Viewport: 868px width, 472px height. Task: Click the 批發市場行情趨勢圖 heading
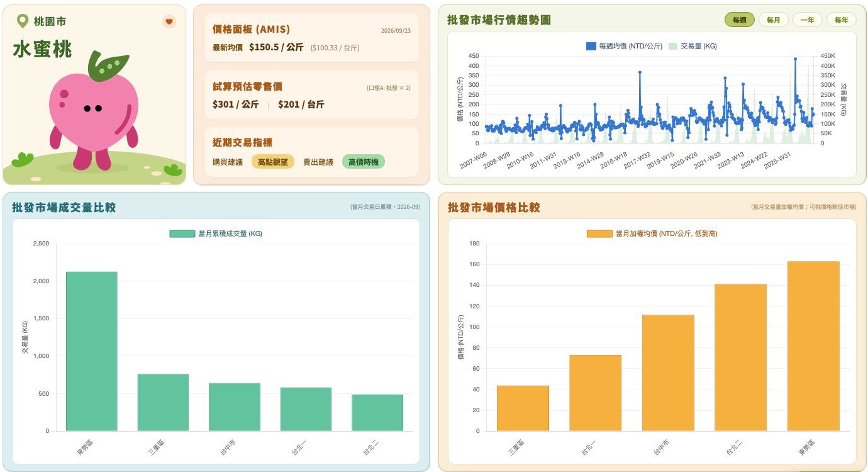pos(499,20)
